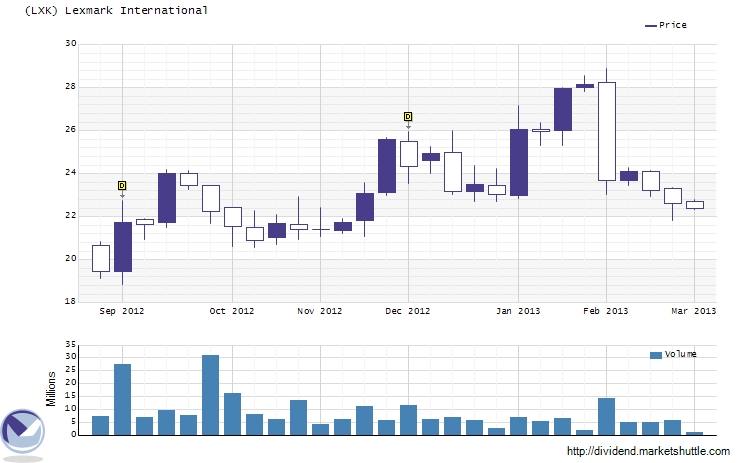Click the Volume legend entry
The height and width of the screenshot is (463, 755).
[673, 354]
